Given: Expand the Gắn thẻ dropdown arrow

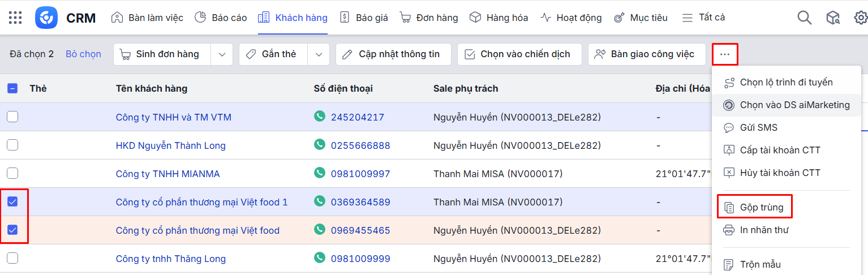Looking at the screenshot, I should click(x=319, y=54).
